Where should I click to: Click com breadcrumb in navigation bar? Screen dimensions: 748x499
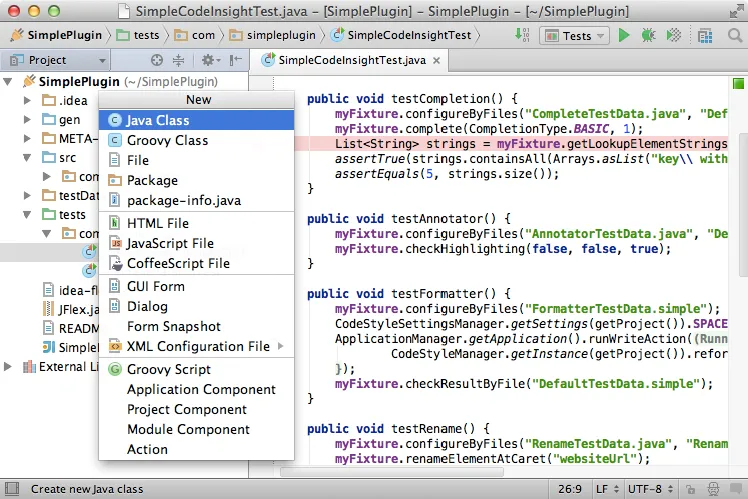[195, 35]
